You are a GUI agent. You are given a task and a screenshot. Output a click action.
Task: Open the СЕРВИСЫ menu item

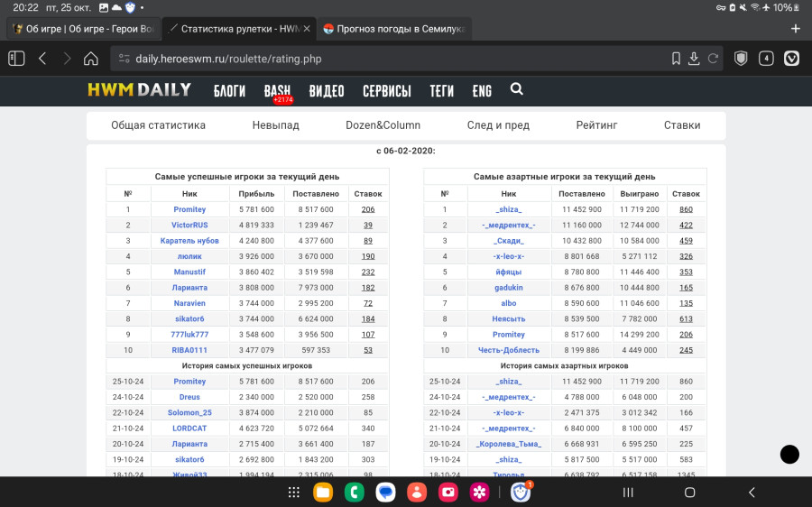click(386, 91)
